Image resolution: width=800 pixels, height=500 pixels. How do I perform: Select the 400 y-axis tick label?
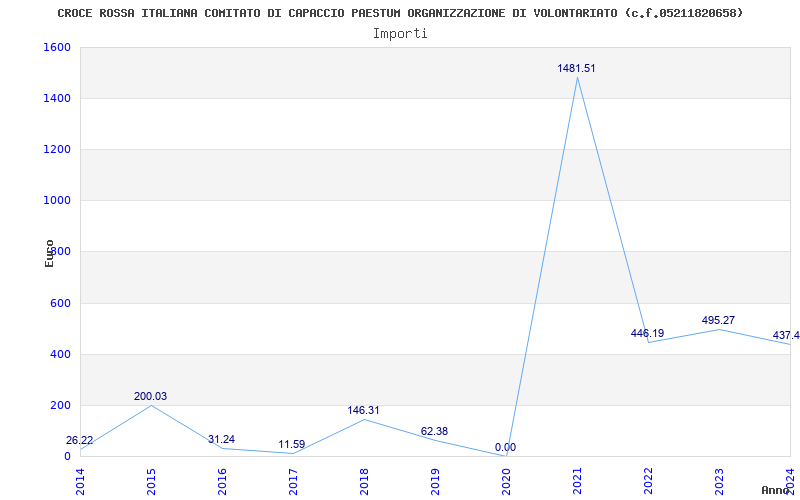pyautogui.click(x=60, y=355)
